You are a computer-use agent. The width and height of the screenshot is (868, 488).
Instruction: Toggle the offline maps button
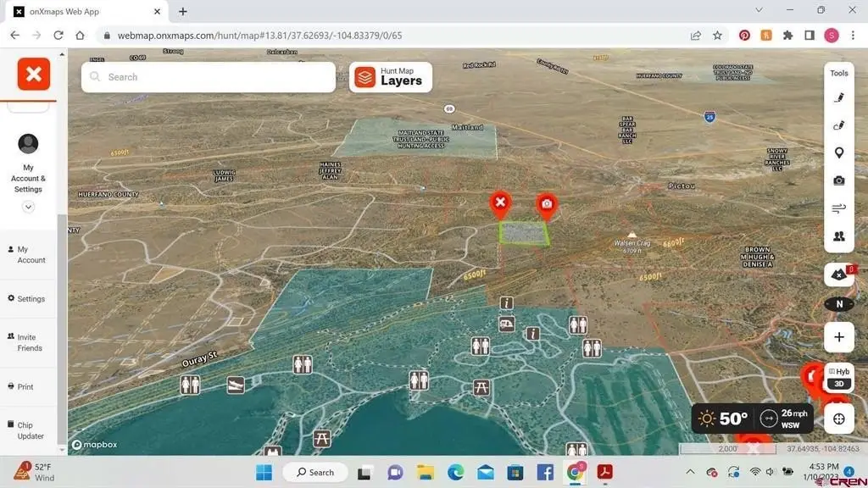838,274
